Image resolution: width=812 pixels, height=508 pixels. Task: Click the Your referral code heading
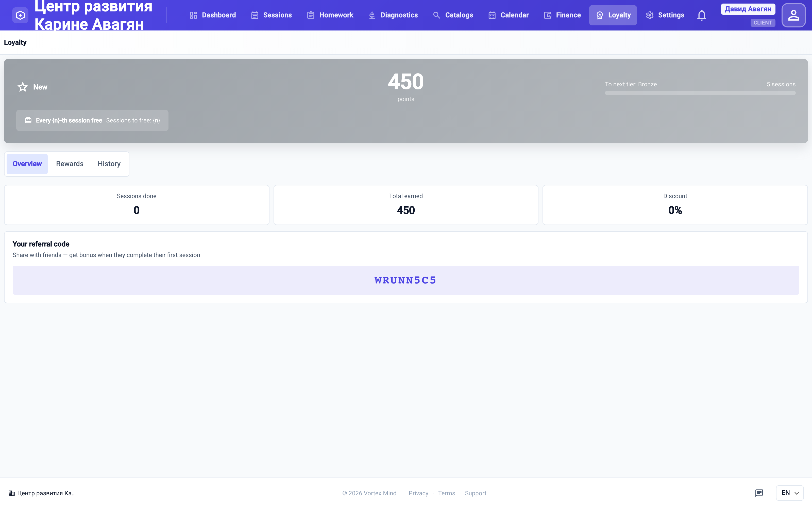tap(41, 244)
